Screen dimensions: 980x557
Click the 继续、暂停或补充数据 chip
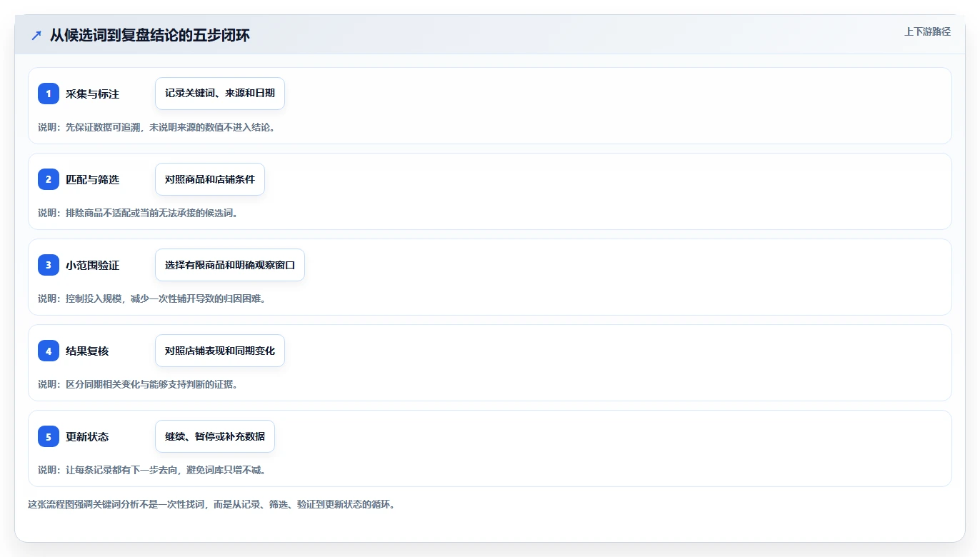[215, 436]
